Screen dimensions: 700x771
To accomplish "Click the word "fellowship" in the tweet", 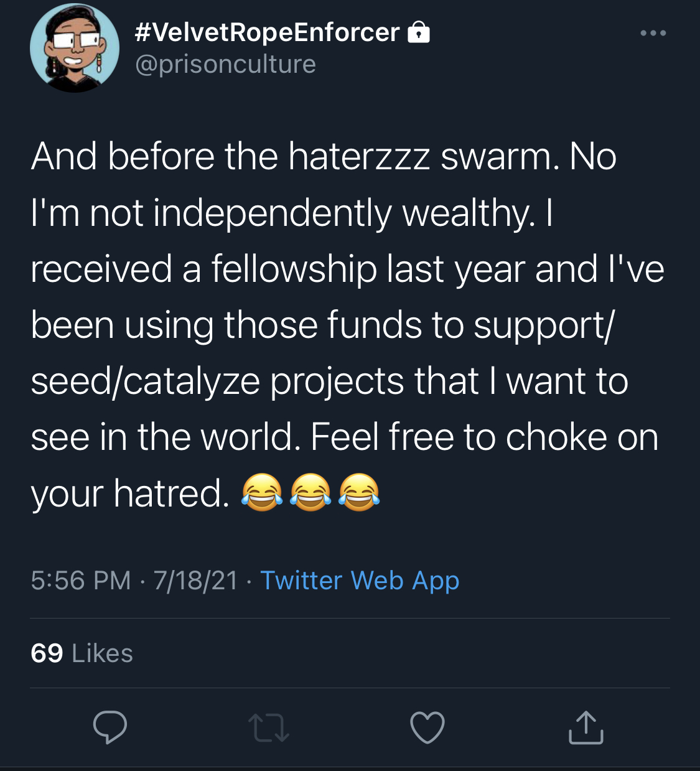I will (x=294, y=269).
